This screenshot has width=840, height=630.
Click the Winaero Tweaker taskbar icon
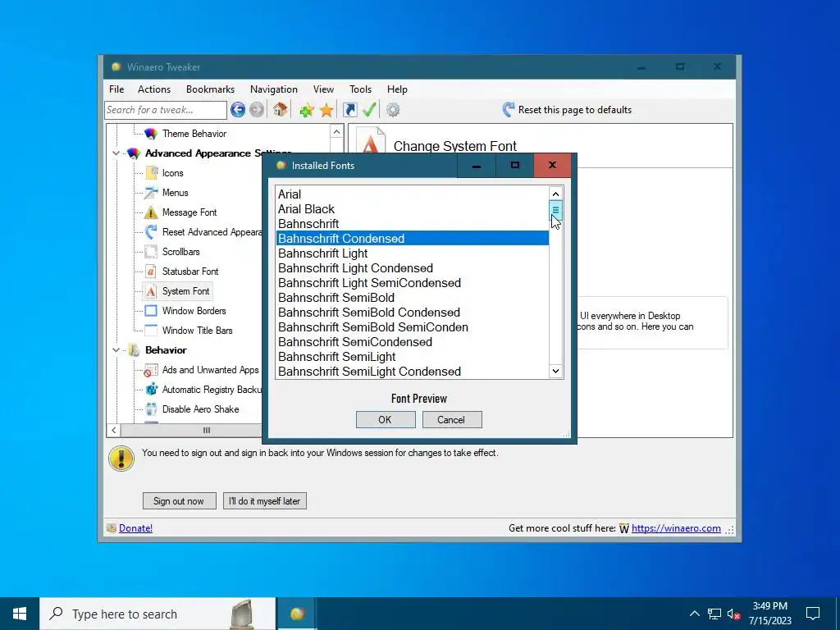[x=297, y=614]
